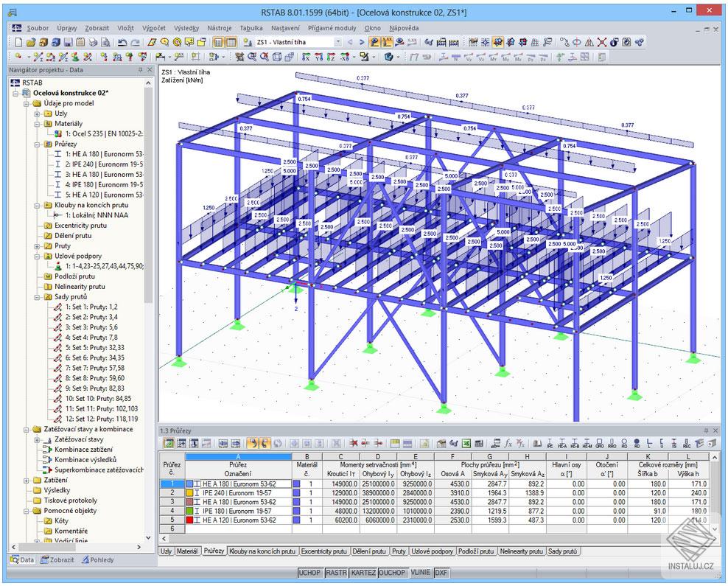This screenshot has width=728, height=586.
Task: Open the Soubor menu
Action: click(x=38, y=28)
